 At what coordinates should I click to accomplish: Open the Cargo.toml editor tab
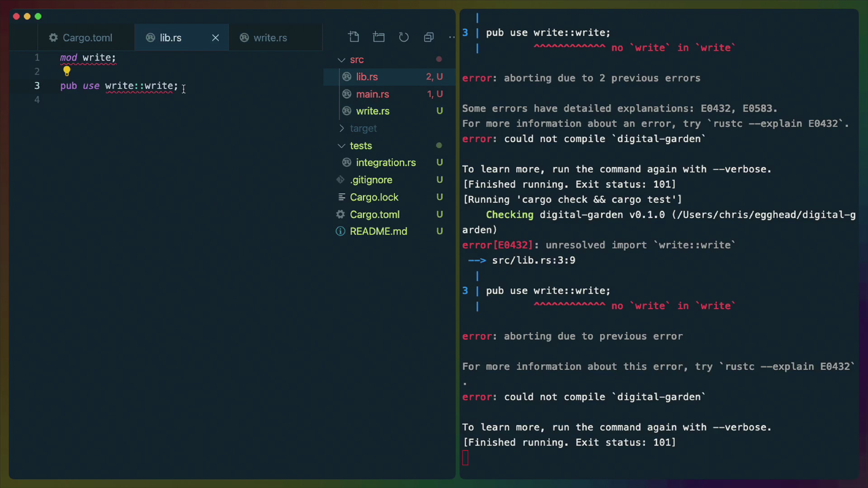87,38
